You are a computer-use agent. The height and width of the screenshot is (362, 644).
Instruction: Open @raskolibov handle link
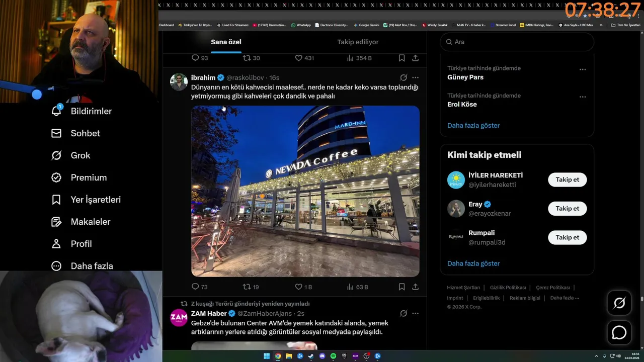pos(245,77)
